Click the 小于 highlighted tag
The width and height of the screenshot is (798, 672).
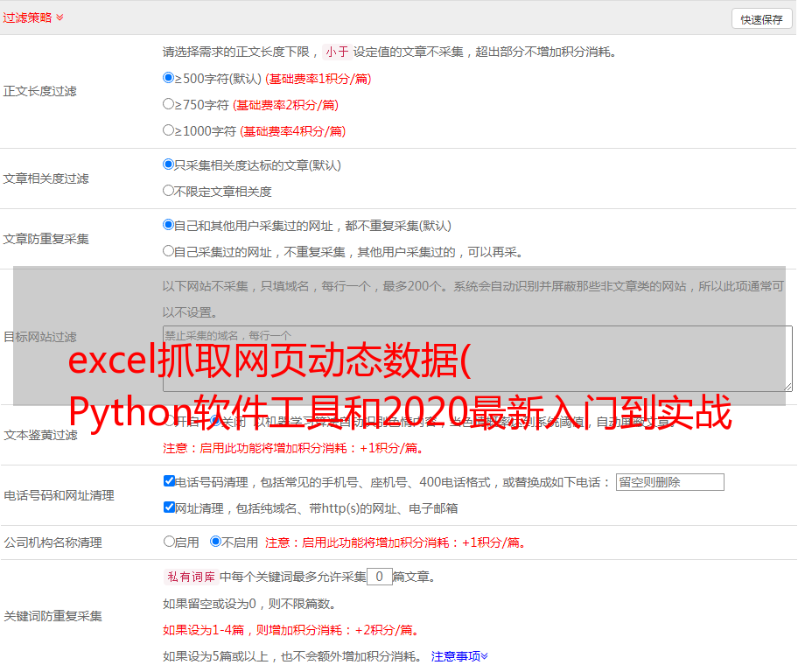337,52
